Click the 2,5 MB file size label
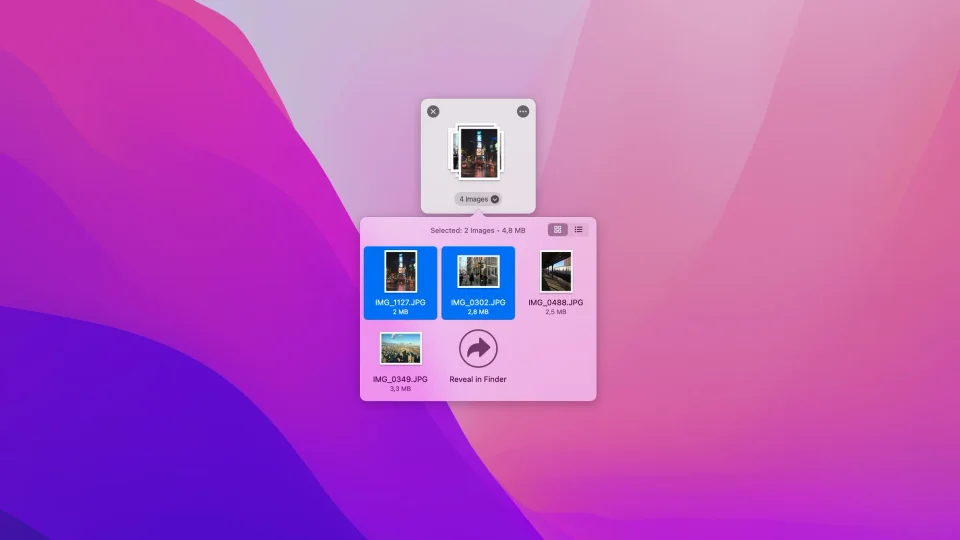This screenshot has height=540, width=960. point(556,312)
